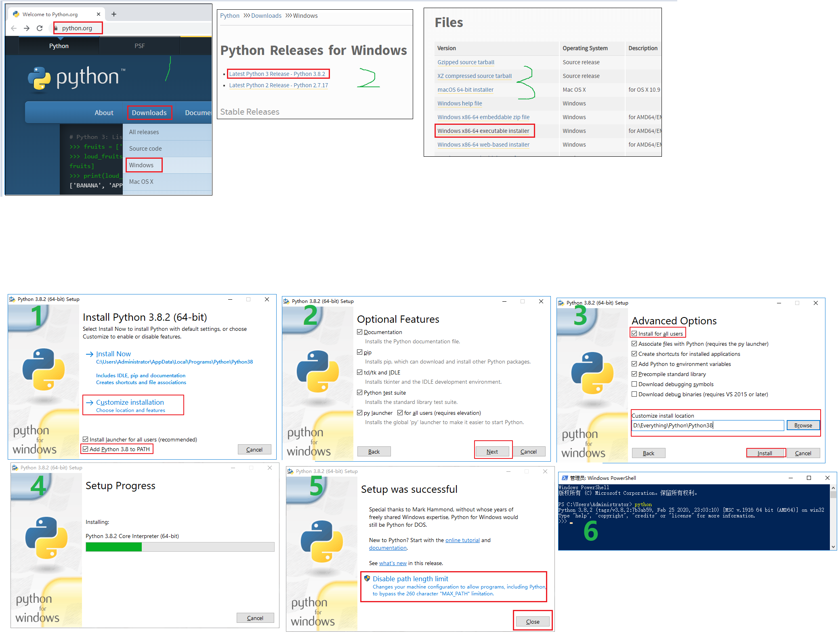Screen dimensions: 840x639
Task: Click Close in Setup was successful dialog
Action: (x=533, y=622)
